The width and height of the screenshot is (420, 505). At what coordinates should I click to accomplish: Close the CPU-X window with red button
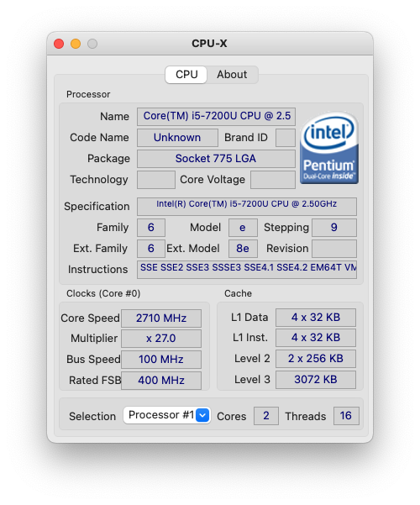point(59,44)
